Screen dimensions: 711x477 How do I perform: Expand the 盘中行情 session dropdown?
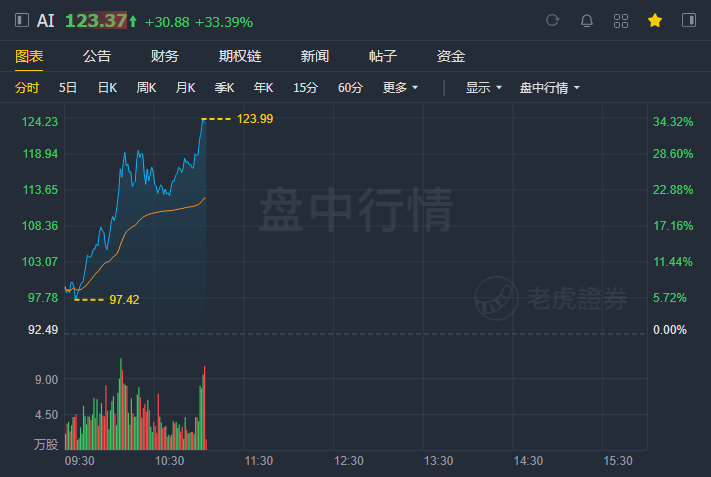pos(549,88)
